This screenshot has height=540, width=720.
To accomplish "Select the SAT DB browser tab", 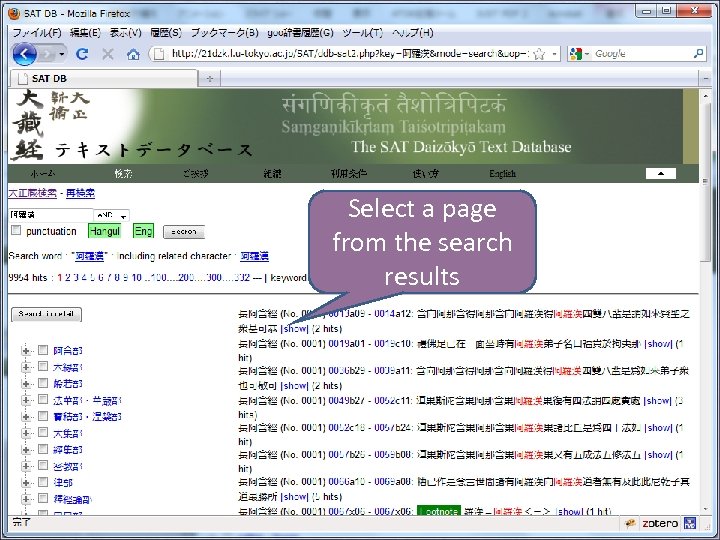I will click(x=103, y=79).
